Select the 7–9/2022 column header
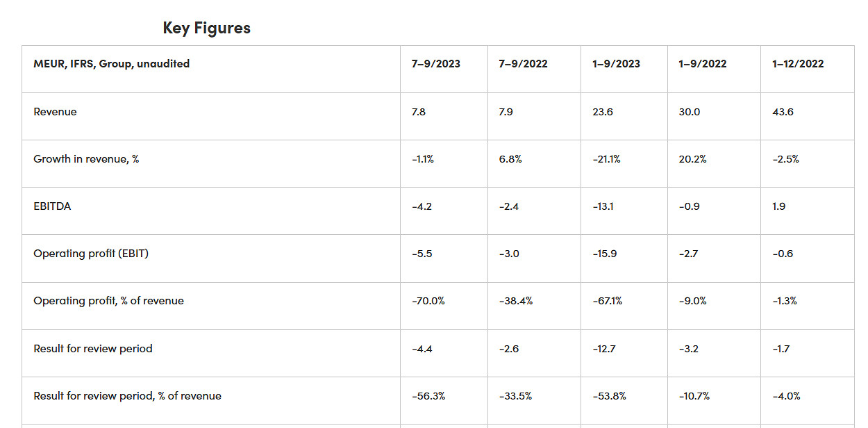The width and height of the screenshot is (868, 428). pyautogui.click(x=523, y=64)
